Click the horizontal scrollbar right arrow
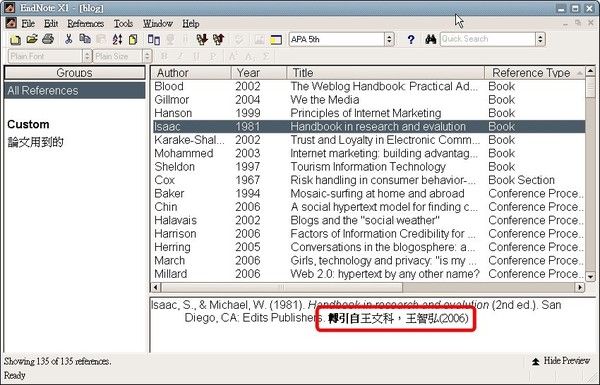 coord(580,287)
